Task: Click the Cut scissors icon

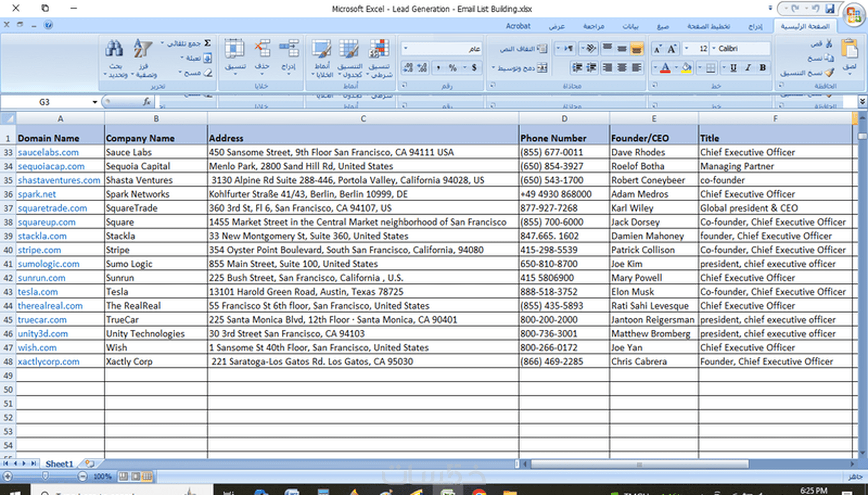Action: click(828, 44)
